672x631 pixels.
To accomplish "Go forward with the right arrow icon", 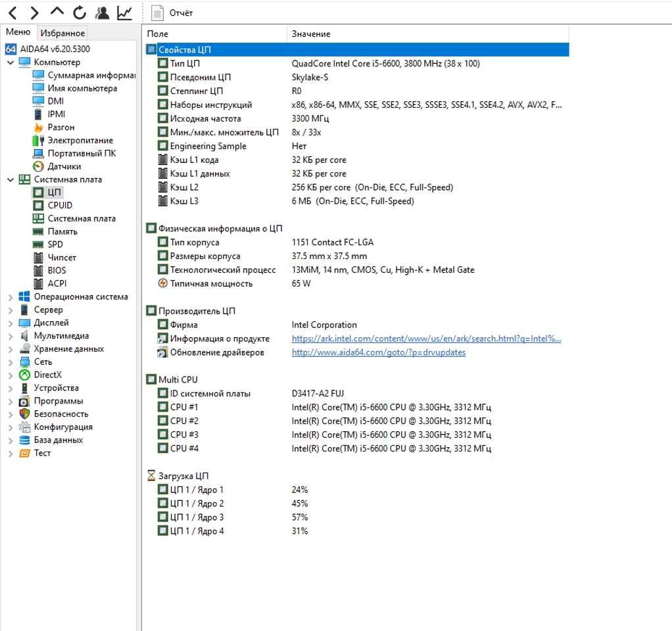I will point(35,13).
